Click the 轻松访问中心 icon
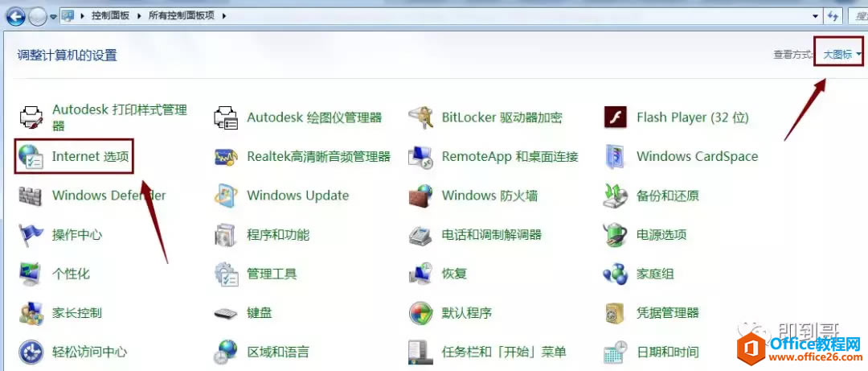Image resolution: width=868 pixels, height=371 pixels. 31,352
